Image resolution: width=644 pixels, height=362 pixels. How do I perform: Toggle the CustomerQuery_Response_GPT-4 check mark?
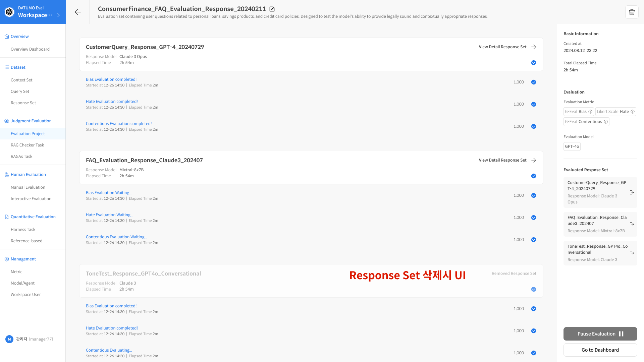534,63
